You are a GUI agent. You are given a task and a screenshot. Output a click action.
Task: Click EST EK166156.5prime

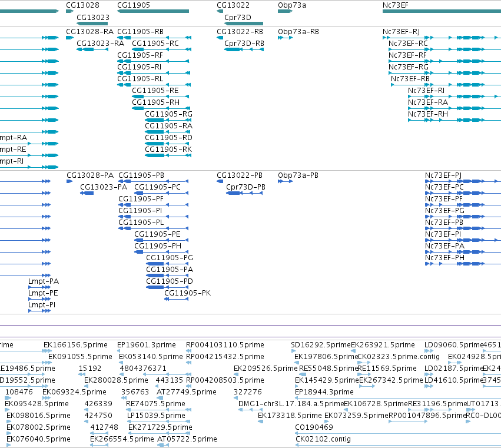[x=75, y=345]
